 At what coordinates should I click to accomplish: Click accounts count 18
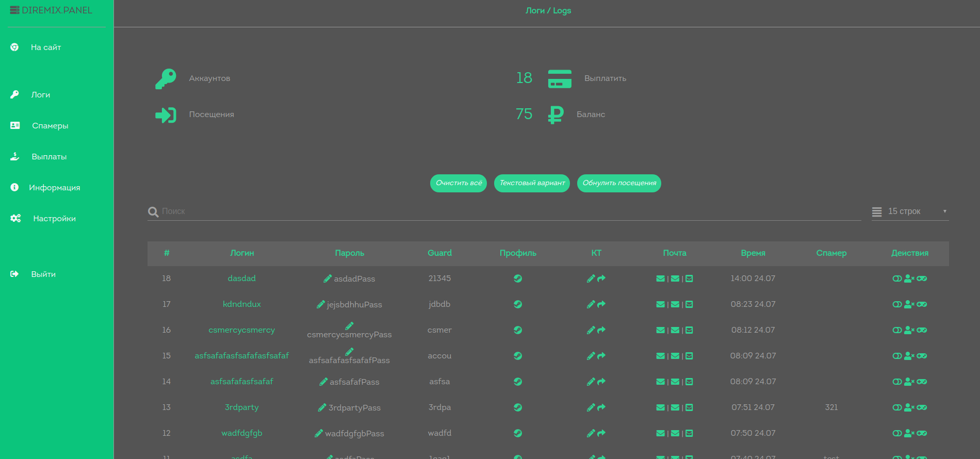[x=524, y=78]
